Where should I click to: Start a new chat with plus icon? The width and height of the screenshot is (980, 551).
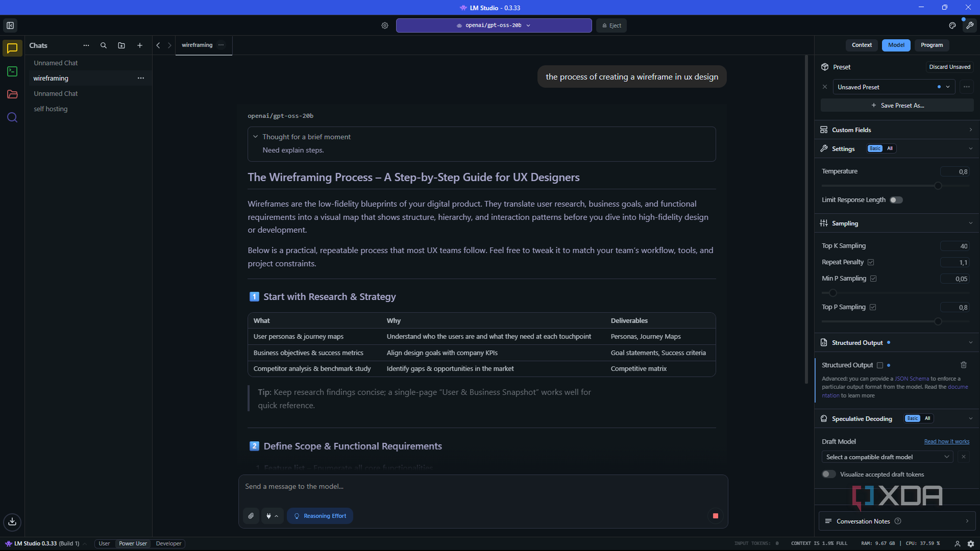[x=140, y=45]
